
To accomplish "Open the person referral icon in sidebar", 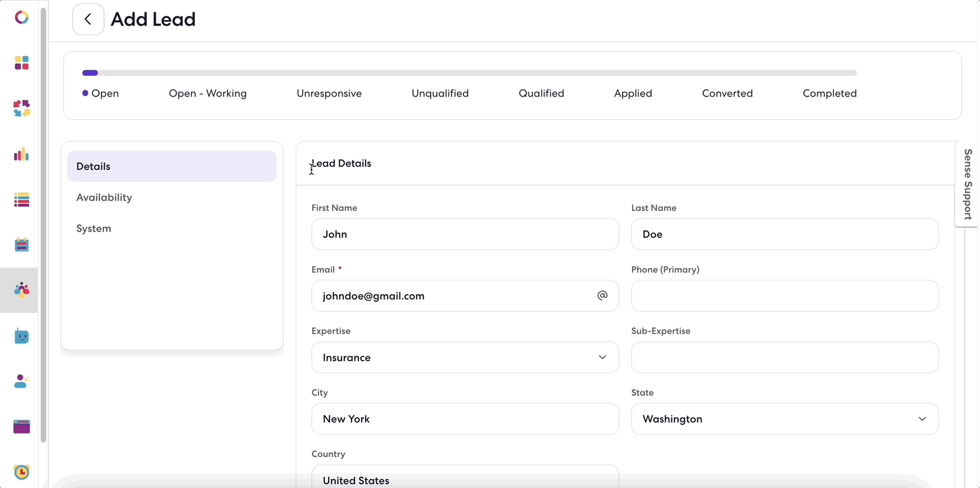I will pyautogui.click(x=21, y=381).
